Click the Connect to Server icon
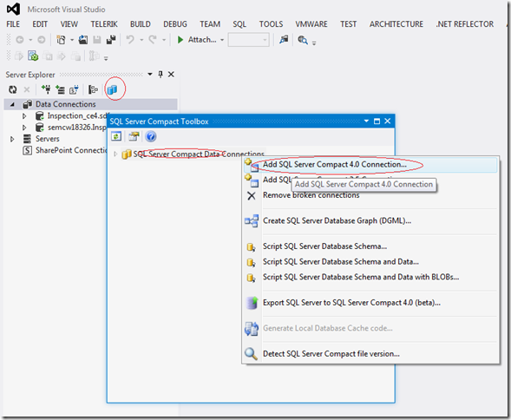 [x=60, y=89]
